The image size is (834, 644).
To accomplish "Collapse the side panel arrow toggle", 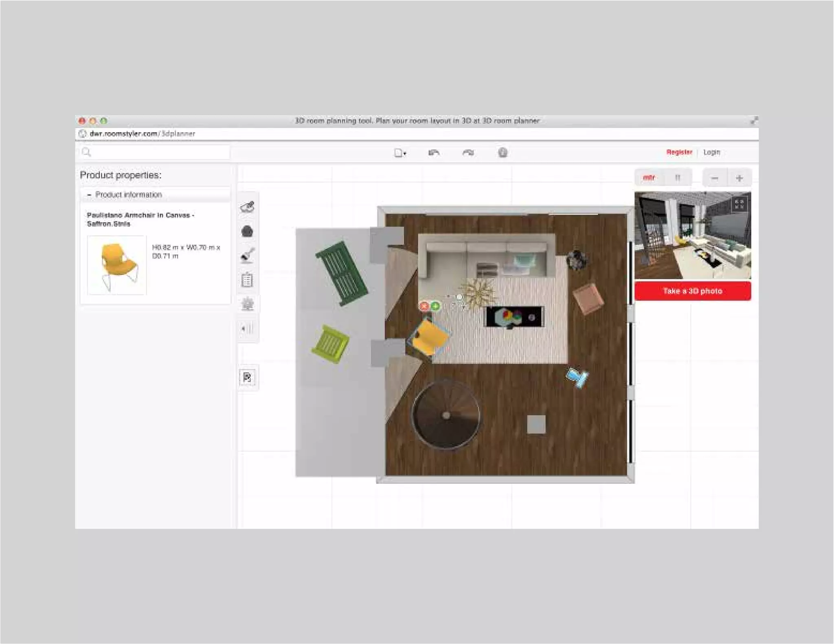I will tap(247, 329).
